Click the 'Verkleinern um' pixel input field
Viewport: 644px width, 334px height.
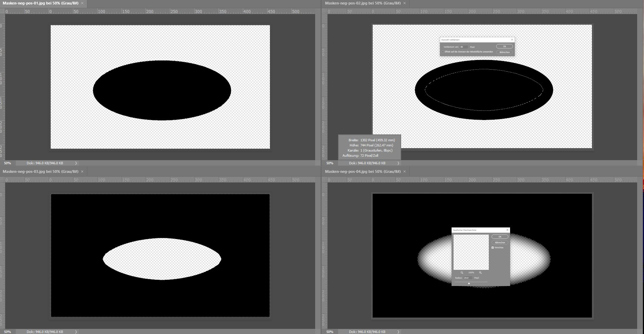pos(463,47)
